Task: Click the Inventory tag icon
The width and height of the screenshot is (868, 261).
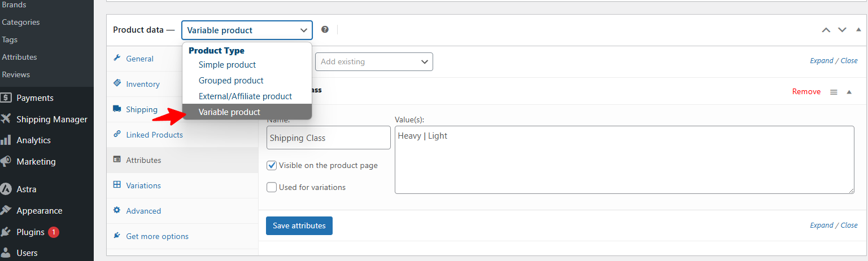Action: pos(117,83)
